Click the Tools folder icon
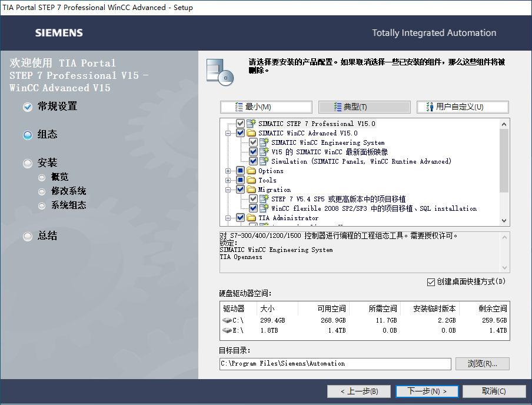The width and height of the screenshot is (532, 405). 251,180
